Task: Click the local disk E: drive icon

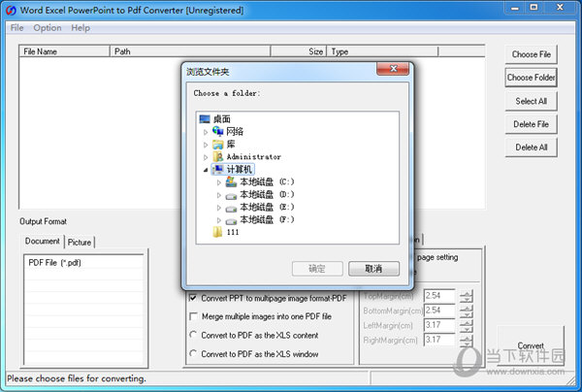Action: [x=231, y=209]
